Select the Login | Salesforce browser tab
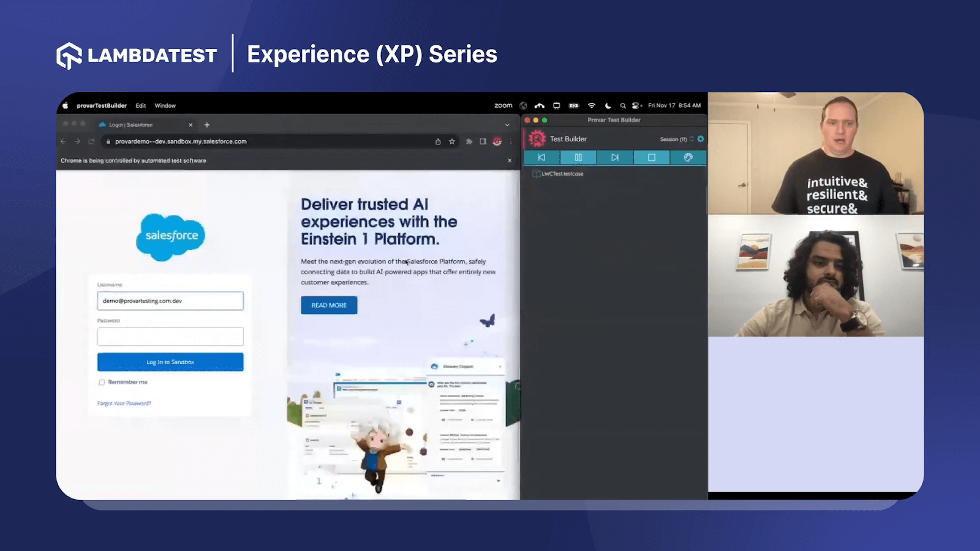 pos(132,124)
